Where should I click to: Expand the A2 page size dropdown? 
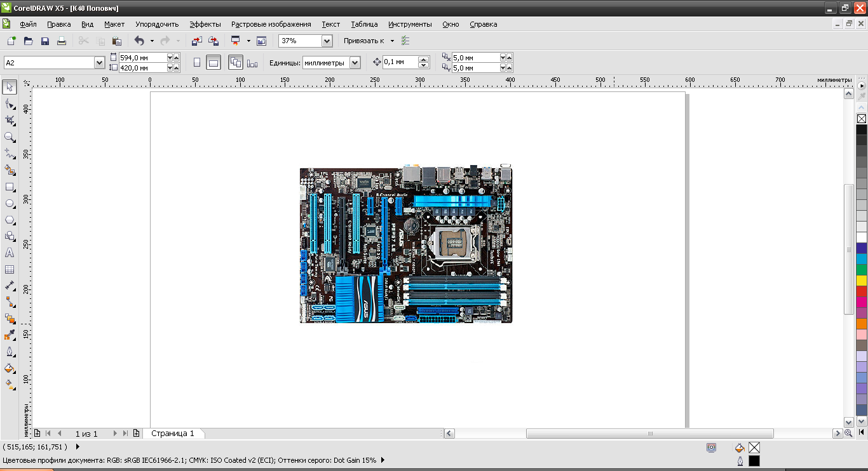pos(99,62)
